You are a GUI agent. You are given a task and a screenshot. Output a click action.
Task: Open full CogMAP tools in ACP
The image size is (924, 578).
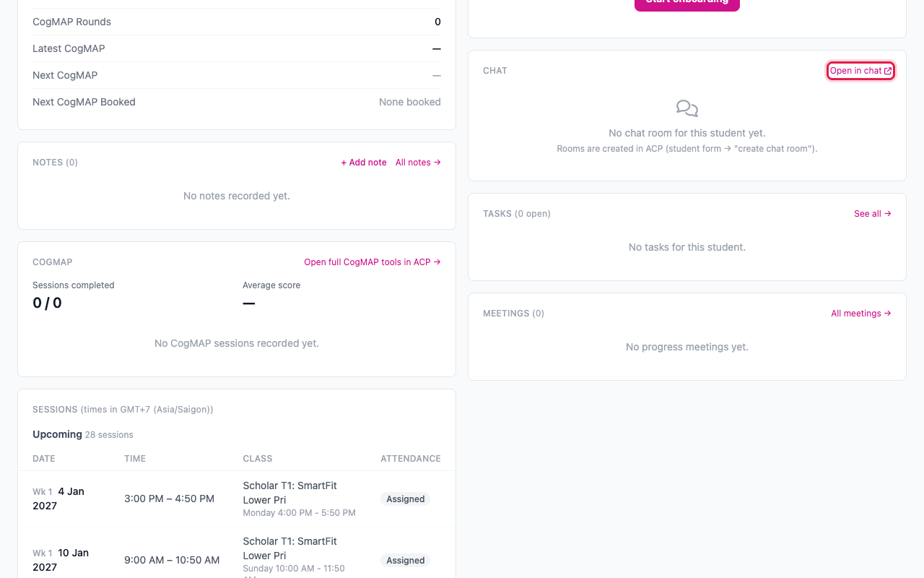pos(372,262)
